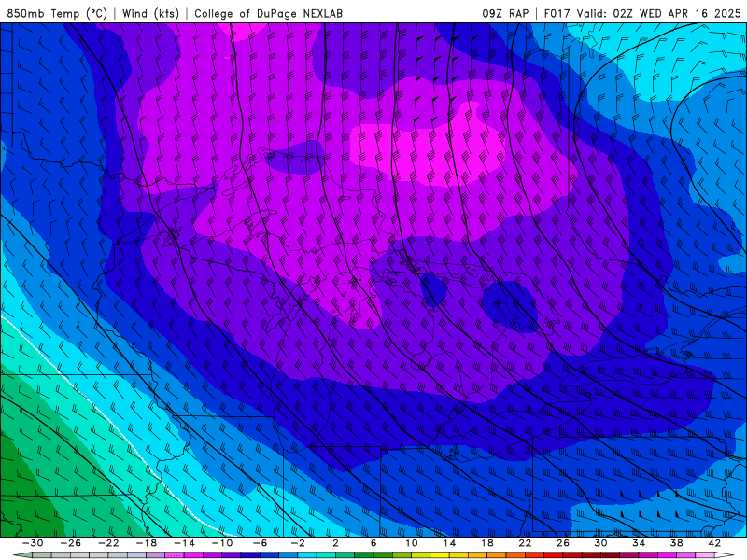Click the 26 legend value
Viewport: 747px width, 560px height.
point(563,543)
